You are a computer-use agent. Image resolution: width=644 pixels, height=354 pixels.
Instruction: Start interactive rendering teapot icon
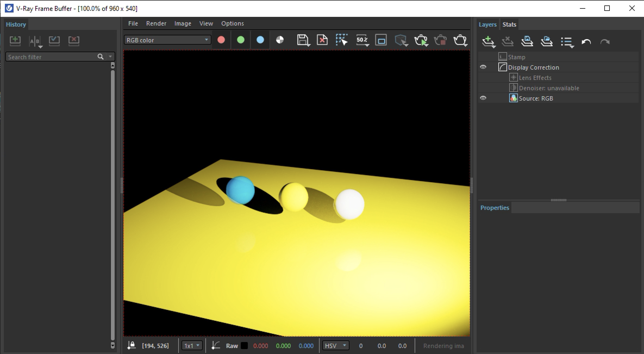(x=420, y=40)
